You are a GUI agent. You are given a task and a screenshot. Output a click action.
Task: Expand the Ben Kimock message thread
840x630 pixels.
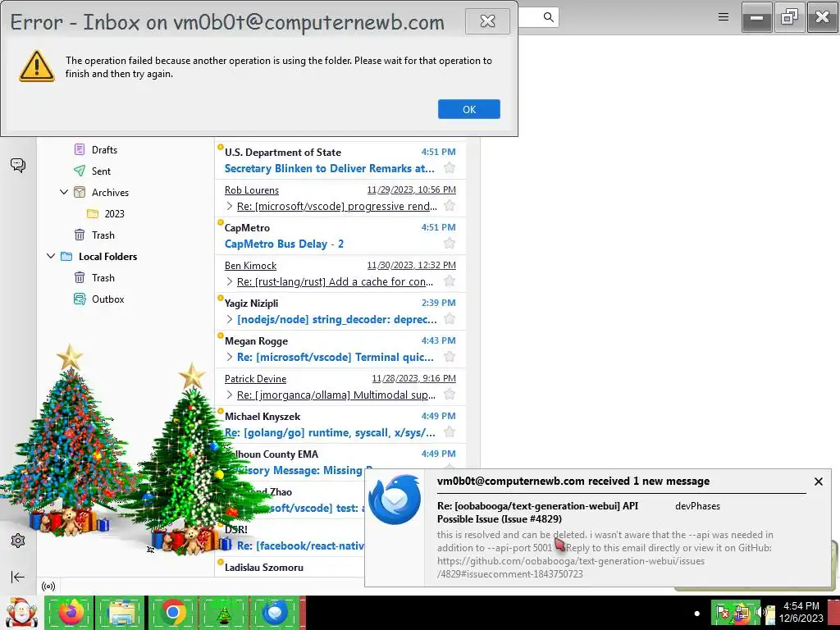tap(230, 282)
